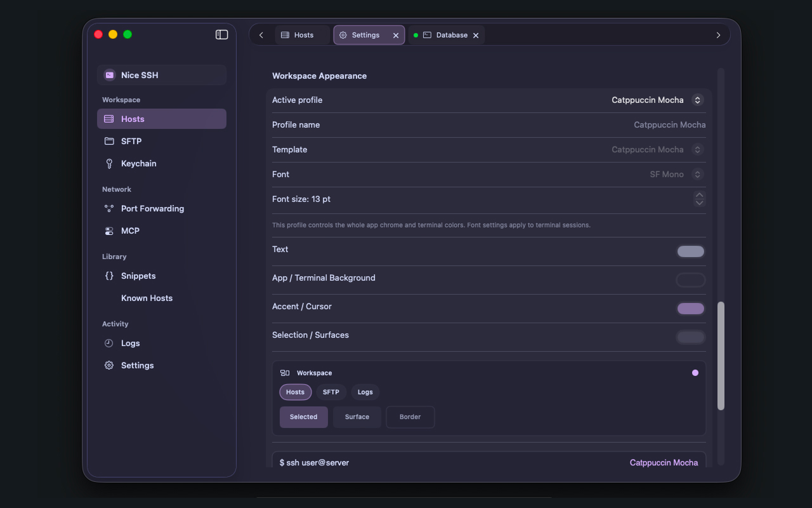Toggle the sidebar panel icon
This screenshot has height=508, width=812.
(221, 35)
